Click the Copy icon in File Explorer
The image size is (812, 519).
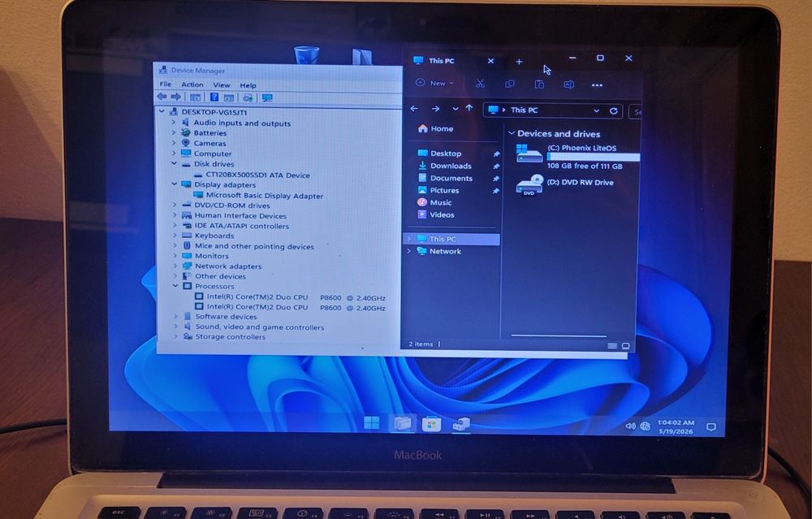[x=510, y=84]
